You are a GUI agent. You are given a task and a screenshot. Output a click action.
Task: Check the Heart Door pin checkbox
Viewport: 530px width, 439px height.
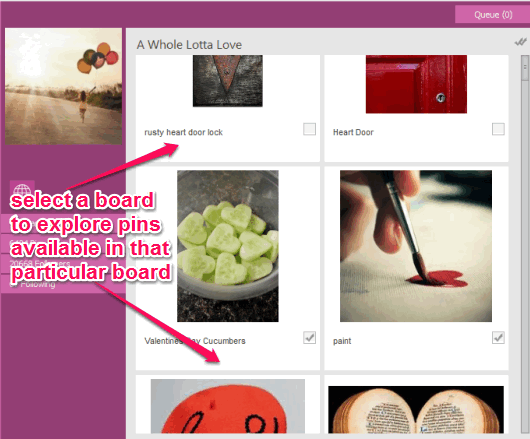coord(498,129)
